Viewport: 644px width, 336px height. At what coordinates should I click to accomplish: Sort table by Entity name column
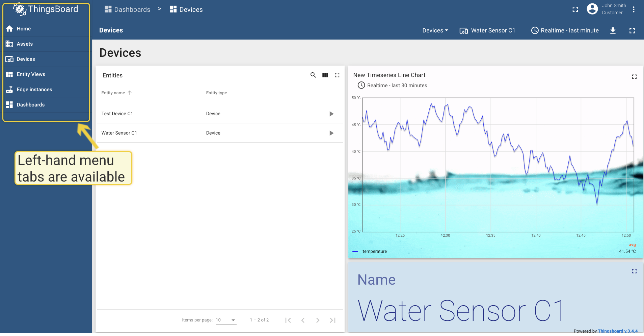113,93
